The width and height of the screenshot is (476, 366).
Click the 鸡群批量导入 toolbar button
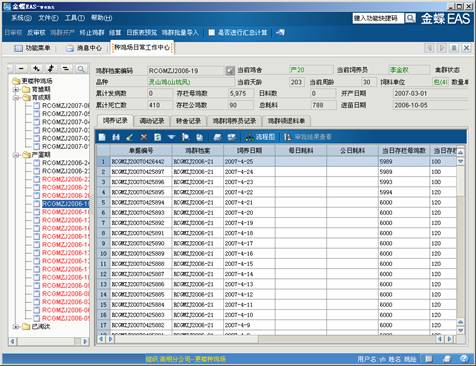(x=180, y=33)
